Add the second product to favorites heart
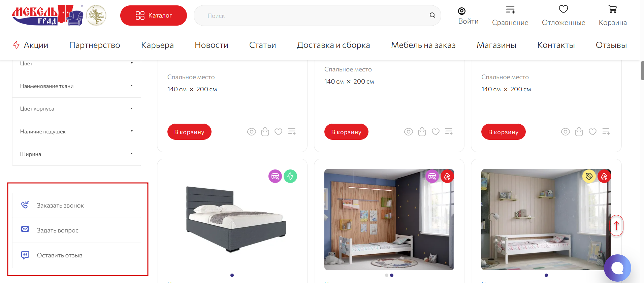The width and height of the screenshot is (644, 283). pos(436,132)
